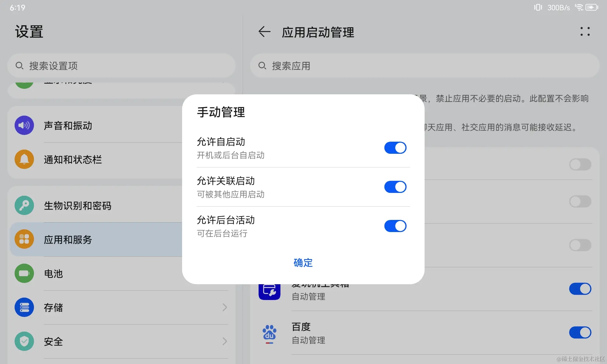Turn off 允许关联启动 switch
The height and width of the screenshot is (364, 607).
coord(395,187)
